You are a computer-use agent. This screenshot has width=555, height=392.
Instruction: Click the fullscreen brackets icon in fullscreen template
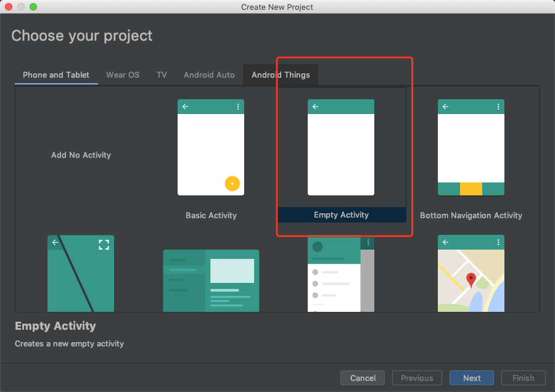104,245
